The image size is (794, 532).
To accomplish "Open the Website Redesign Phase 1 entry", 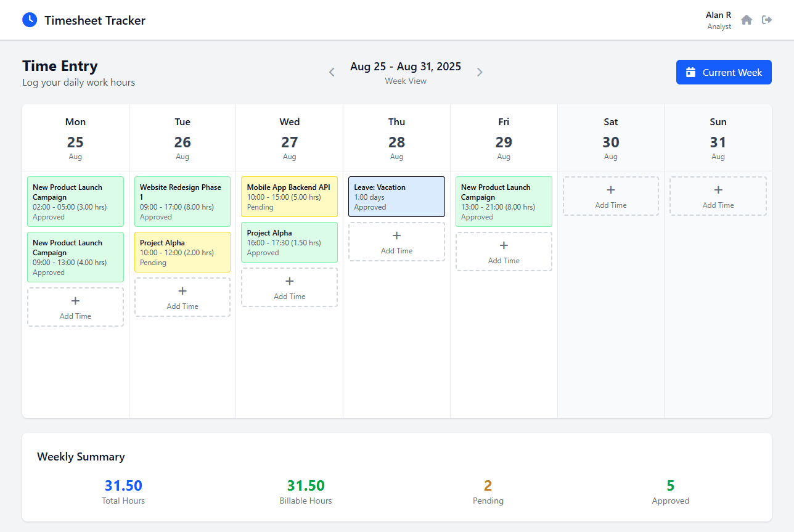I will (182, 202).
